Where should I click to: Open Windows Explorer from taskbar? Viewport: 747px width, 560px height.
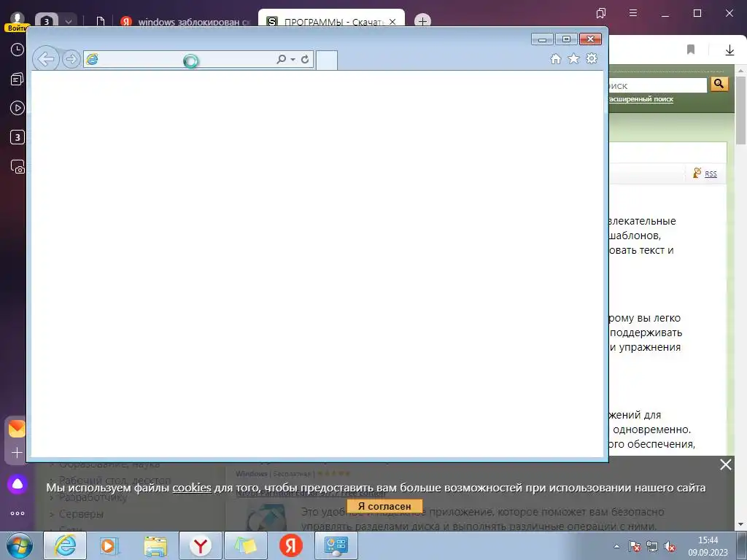coord(155,546)
